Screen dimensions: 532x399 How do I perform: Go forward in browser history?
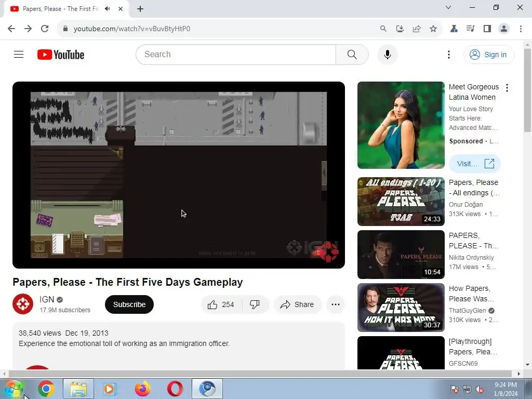click(x=28, y=29)
